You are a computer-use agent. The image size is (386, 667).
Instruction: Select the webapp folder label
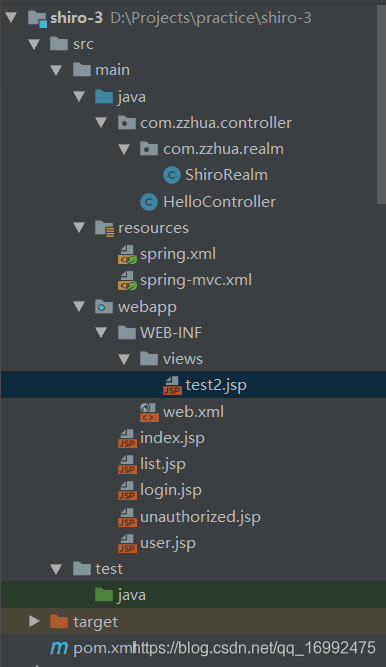coord(147,307)
